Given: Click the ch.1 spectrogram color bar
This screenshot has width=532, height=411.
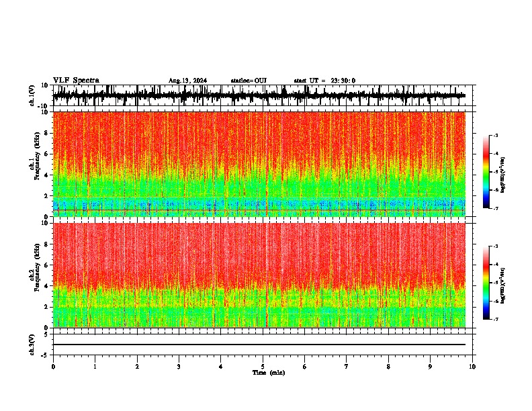Looking at the screenshot, I should click(x=486, y=172).
